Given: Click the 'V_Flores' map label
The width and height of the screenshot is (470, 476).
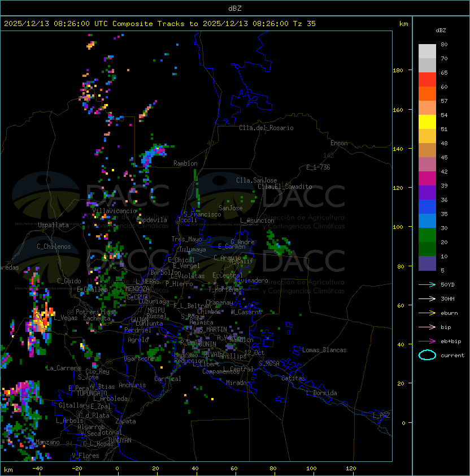Looking at the screenshot, I should pyautogui.click(x=85, y=456).
